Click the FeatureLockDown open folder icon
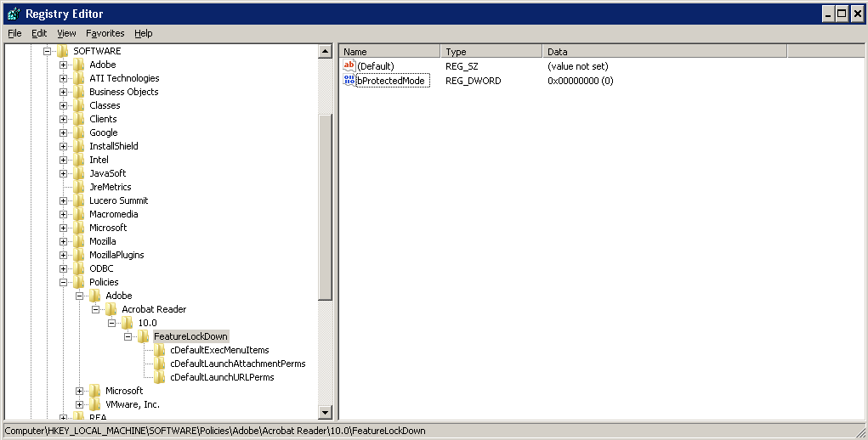 (144, 336)
